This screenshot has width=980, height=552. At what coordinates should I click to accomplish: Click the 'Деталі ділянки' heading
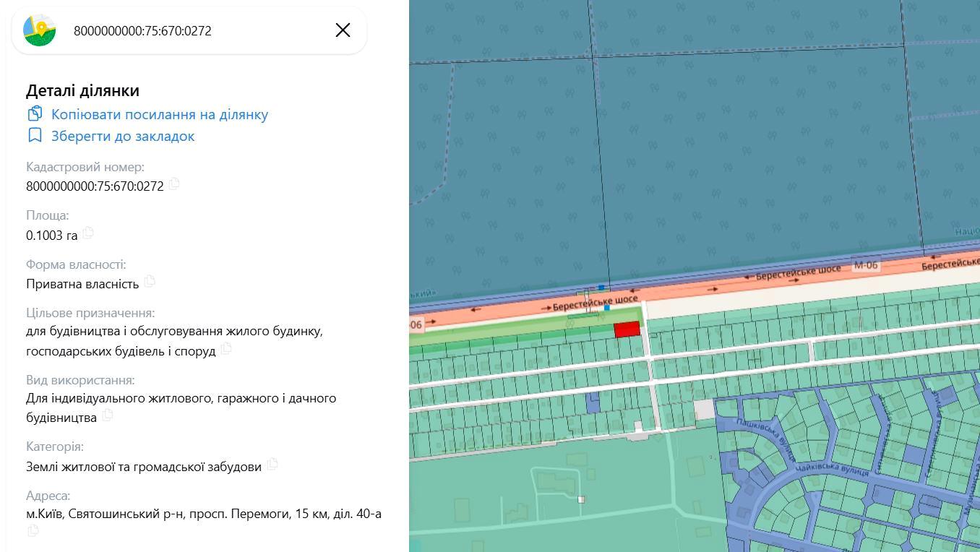(82, 90)
